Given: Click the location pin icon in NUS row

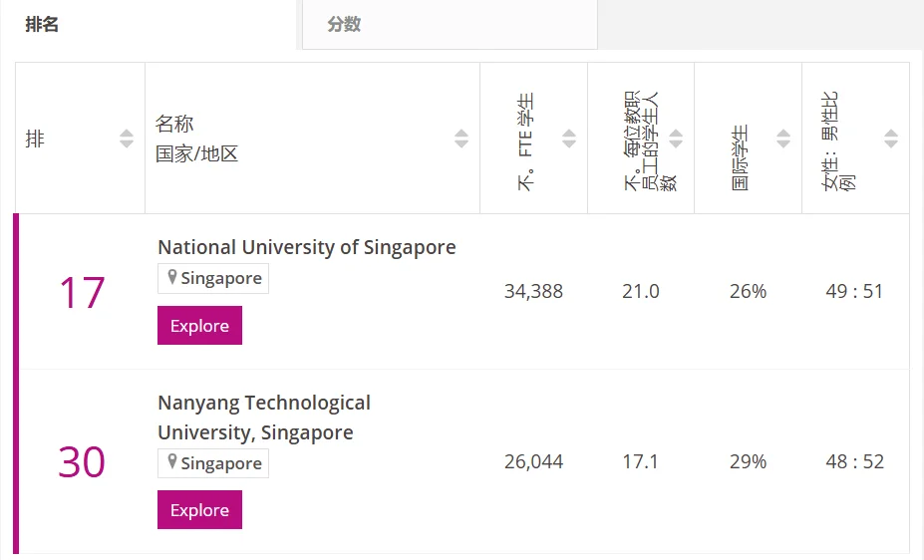Looking at the screenshot, I should 172,277.
